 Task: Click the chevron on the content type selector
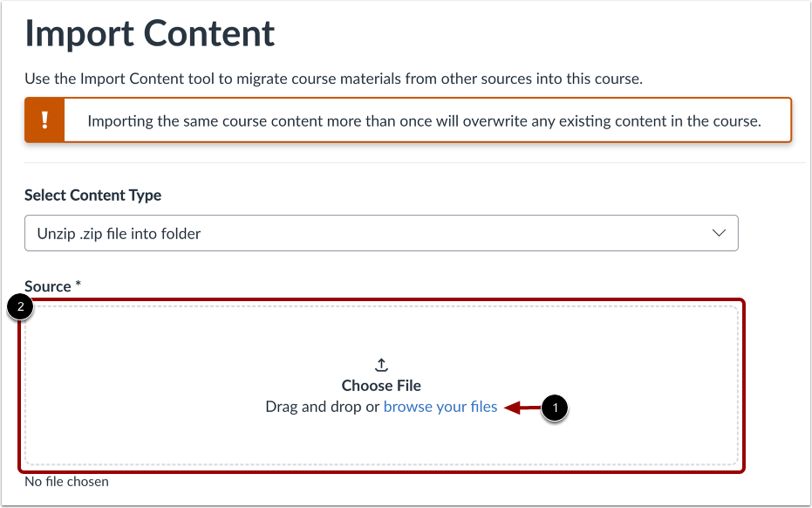(x=718, y=233)
